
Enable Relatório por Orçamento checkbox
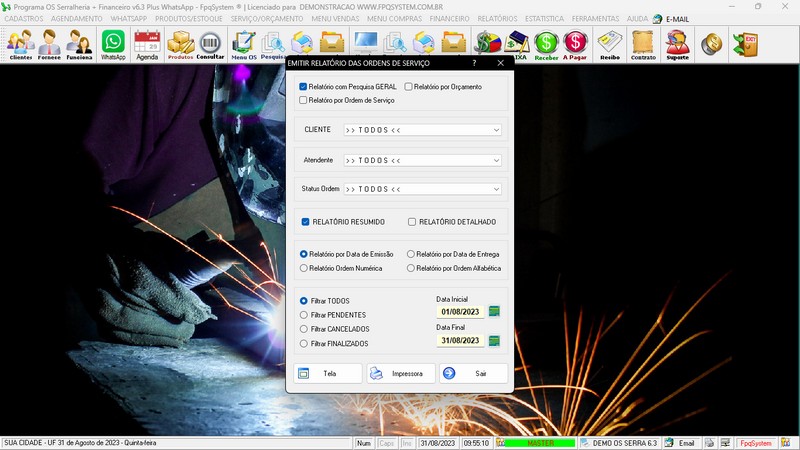(x=408, y=87)
